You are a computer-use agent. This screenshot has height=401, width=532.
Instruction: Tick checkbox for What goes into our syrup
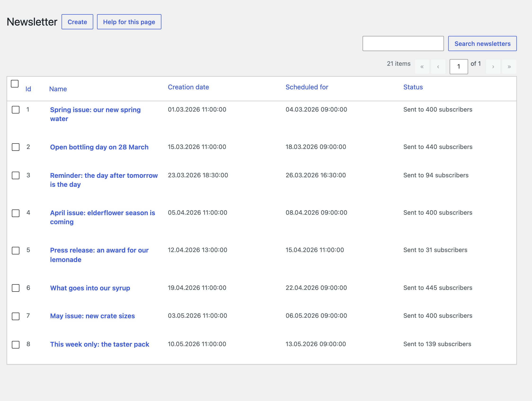tap(16, 288)
